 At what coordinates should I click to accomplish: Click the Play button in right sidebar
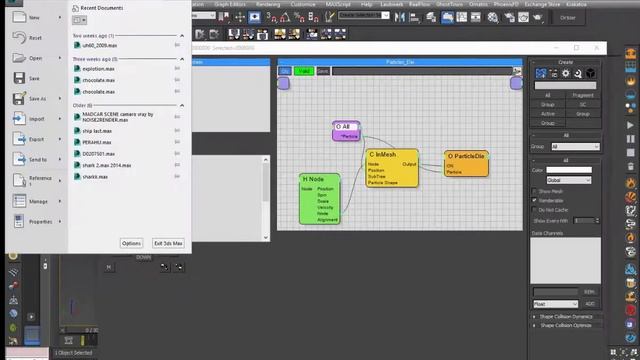click(631, 125)
